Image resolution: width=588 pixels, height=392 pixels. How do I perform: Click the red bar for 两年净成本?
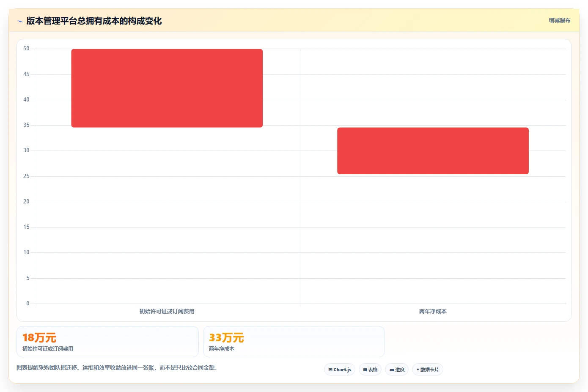click(x=433, y=151)
